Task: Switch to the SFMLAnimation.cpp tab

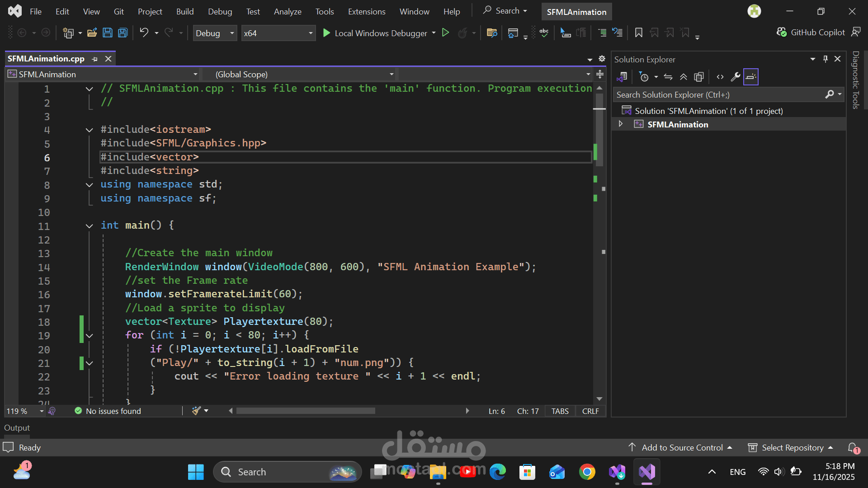Action: [x=46, y=58]
